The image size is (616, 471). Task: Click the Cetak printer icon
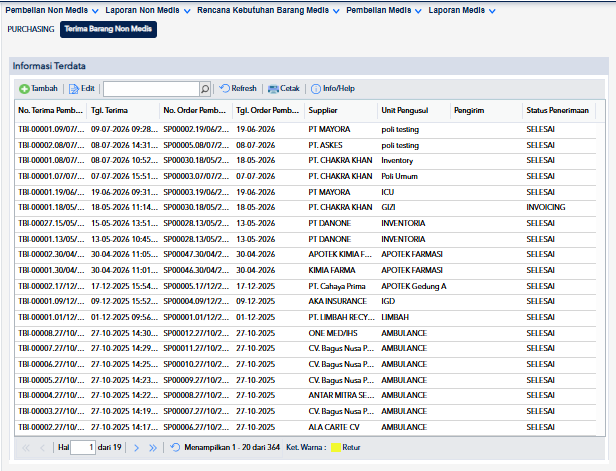(273, 89)
